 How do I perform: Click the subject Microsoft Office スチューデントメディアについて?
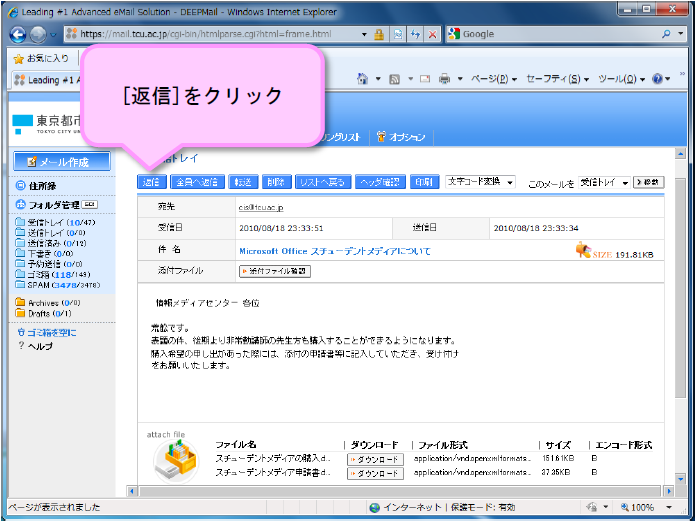335,251
